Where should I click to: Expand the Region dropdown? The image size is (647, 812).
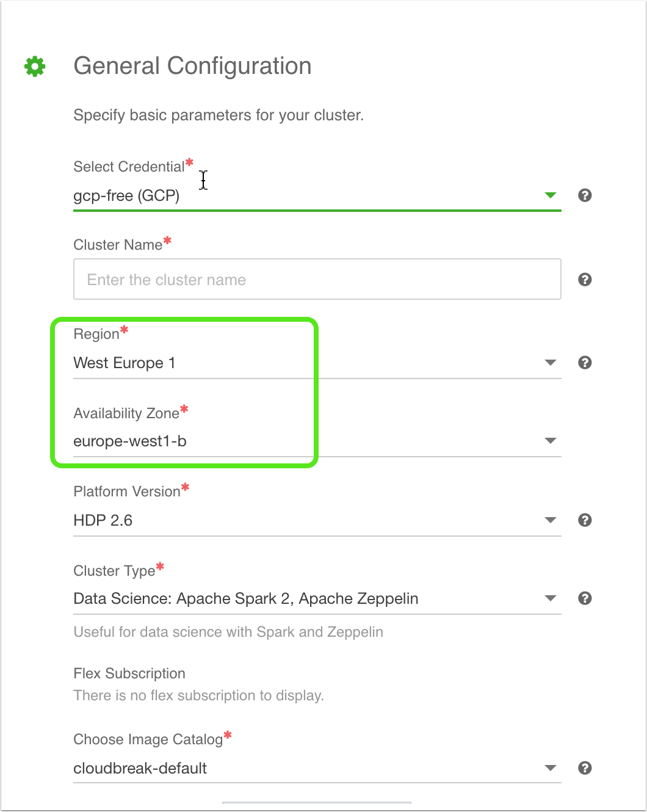point(551,362)
